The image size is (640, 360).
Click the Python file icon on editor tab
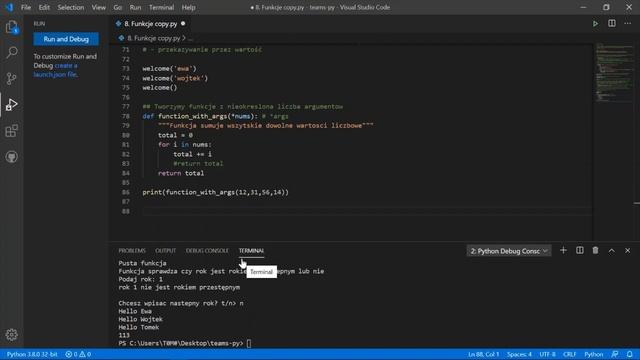118,24
